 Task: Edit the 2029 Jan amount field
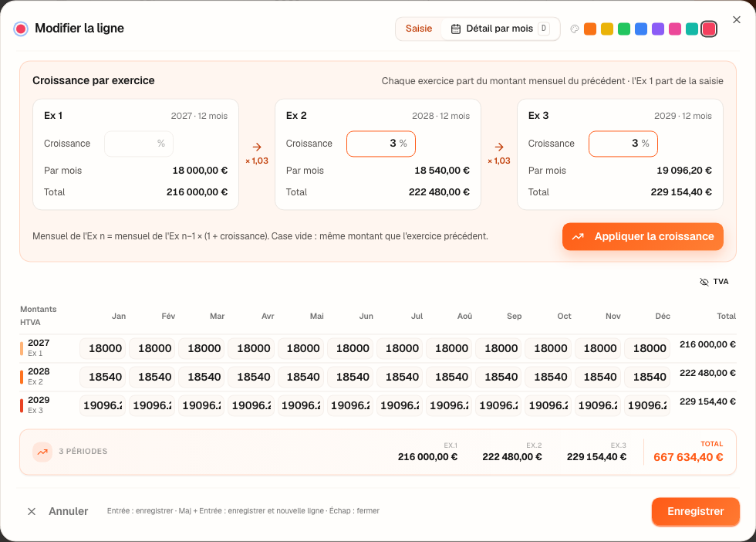[x=103, y=405]
